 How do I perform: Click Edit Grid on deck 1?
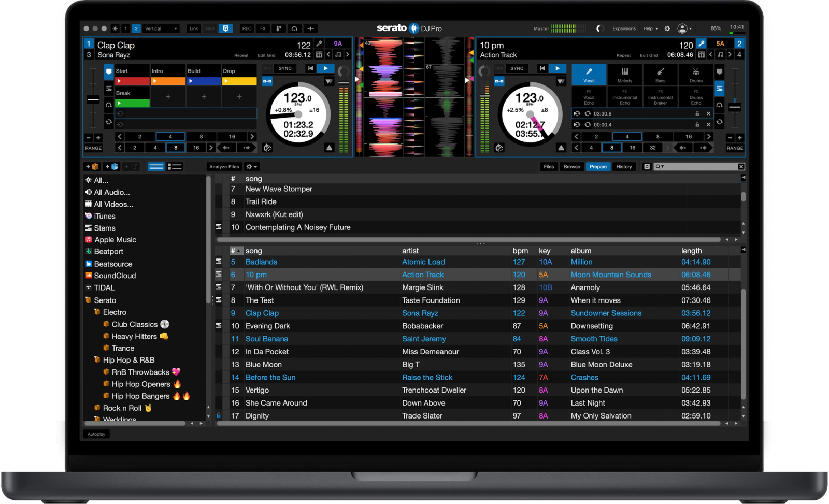click(266, 55)
